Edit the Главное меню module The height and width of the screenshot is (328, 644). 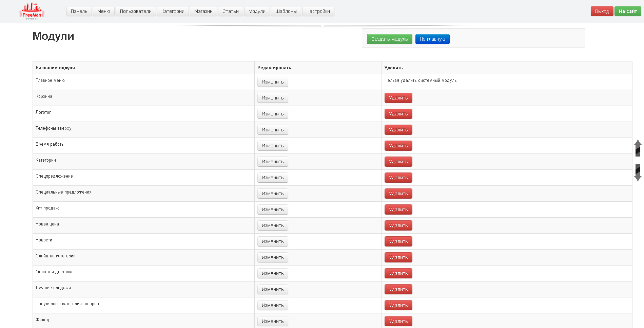tap(272, 82)
